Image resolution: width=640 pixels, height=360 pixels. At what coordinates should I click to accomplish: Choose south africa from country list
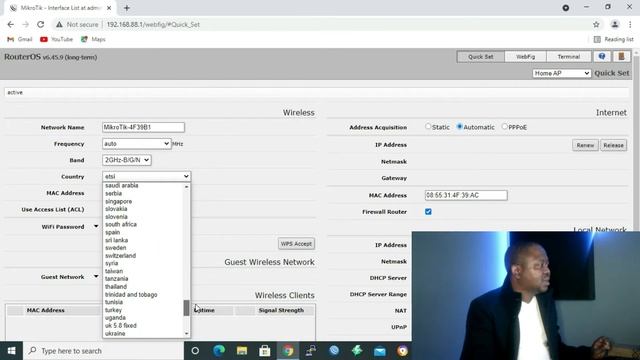click(121, 224)
